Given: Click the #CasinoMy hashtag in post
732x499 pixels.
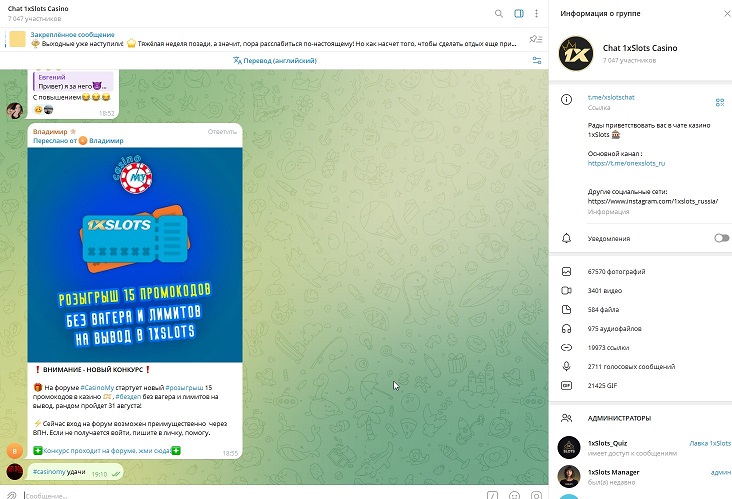Looking at the screenshot, I should [97, 387].
